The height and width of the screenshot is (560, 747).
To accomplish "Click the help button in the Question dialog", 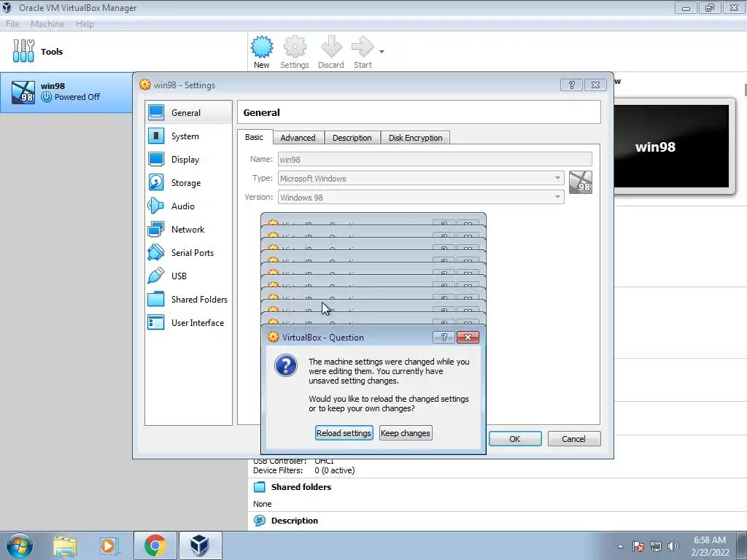I will click(x=444, y=337).
